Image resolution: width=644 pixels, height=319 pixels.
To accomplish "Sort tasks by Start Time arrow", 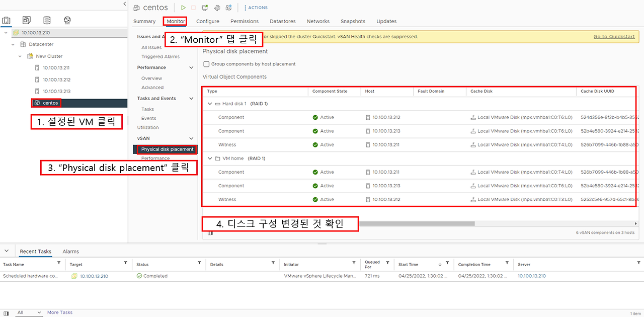I will 440,264.
